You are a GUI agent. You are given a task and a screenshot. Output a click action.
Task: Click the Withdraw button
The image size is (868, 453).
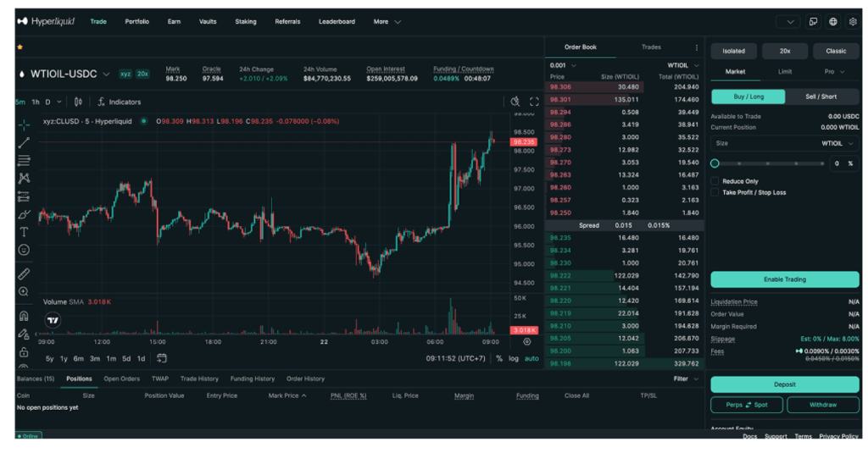(823, 405)
